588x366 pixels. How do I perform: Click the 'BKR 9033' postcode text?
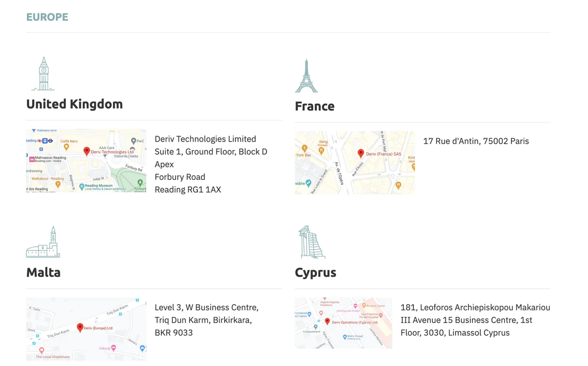174,333
